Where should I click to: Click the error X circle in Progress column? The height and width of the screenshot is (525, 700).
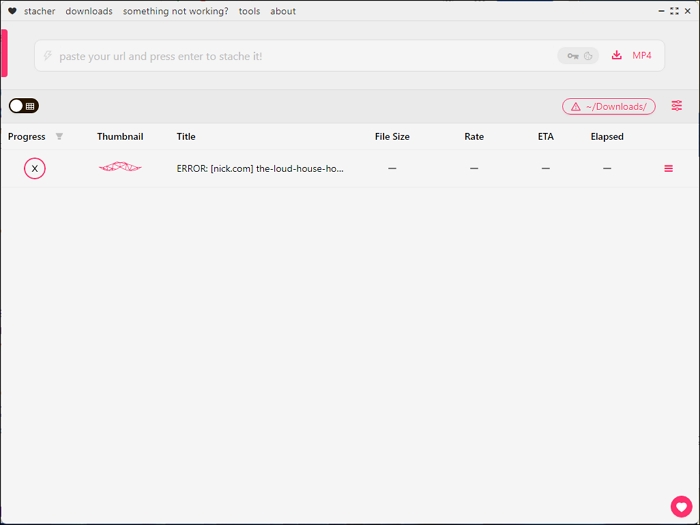click(x=35, y=169)
